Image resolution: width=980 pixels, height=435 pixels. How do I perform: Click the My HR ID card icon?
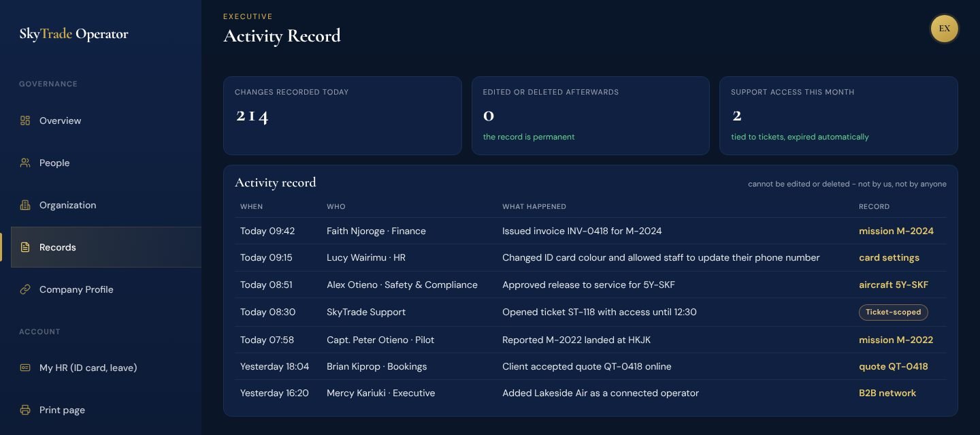point(25,368)
